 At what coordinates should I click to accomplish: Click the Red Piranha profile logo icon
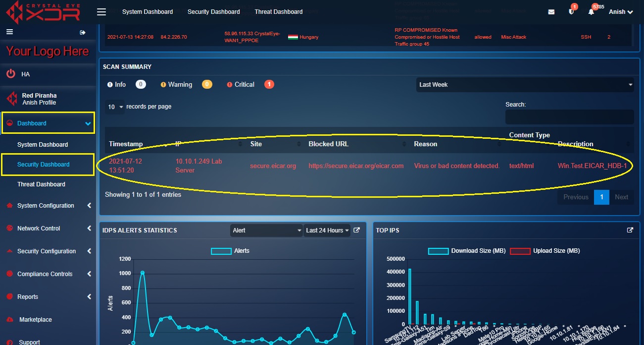11,99
